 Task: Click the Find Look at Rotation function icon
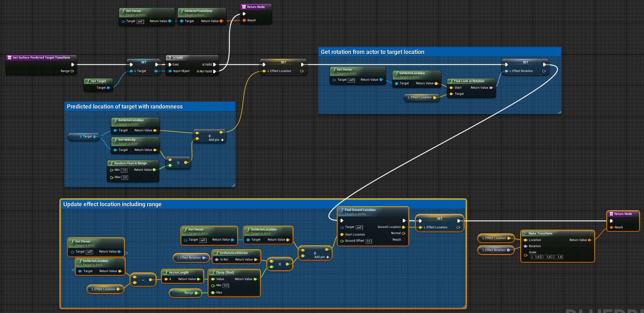[451, 81]
